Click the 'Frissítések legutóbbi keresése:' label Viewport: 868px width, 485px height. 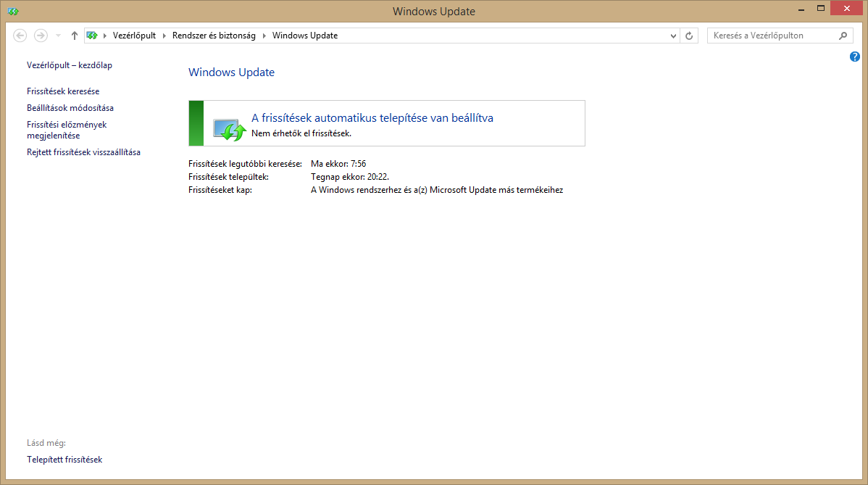245,164
